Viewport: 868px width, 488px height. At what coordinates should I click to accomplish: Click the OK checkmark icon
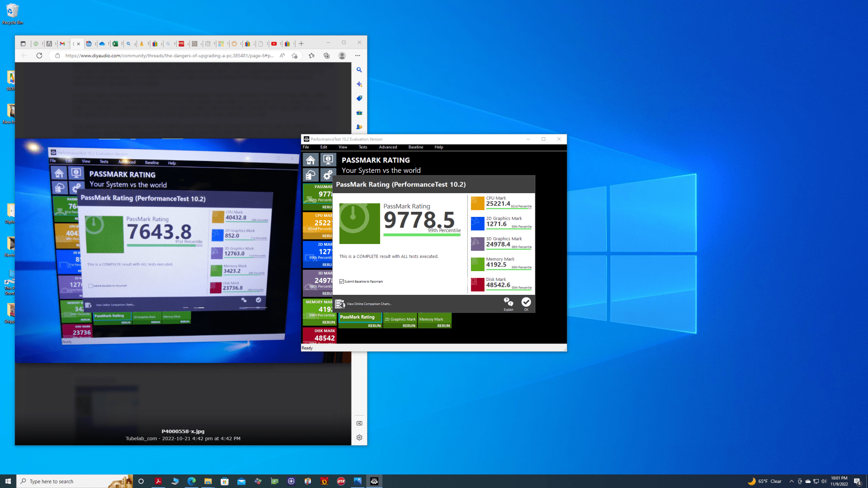(x=526, y=303)
